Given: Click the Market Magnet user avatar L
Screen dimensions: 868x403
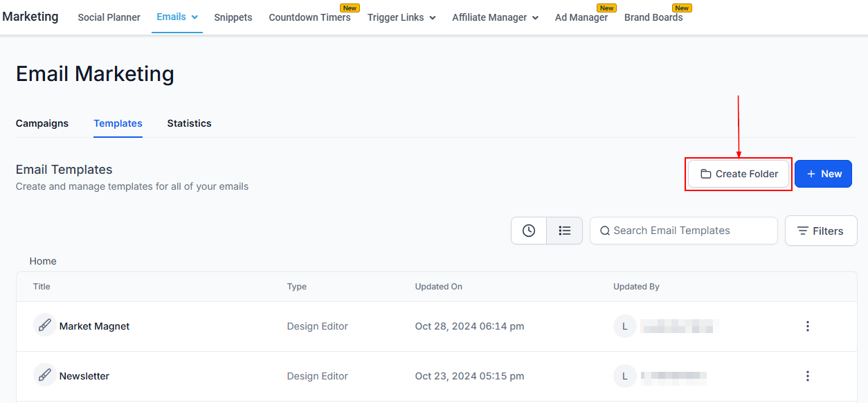Looking at the screenshot, I should click(x=624, y=326).
